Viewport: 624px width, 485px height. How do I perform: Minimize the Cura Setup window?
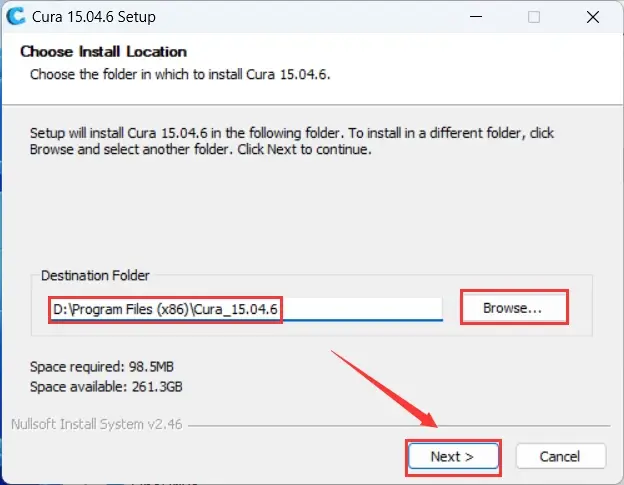click(x=476, y=17)
